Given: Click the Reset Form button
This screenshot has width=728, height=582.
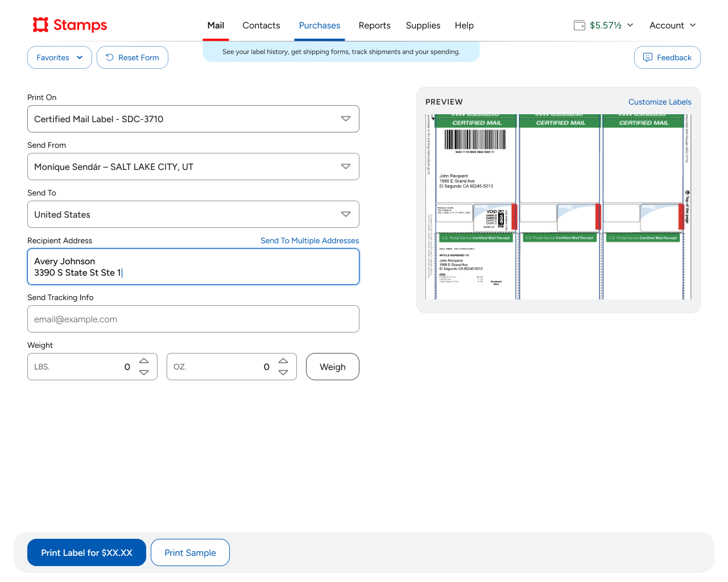Looking at the screenshot, I should (x=133, y=57).
